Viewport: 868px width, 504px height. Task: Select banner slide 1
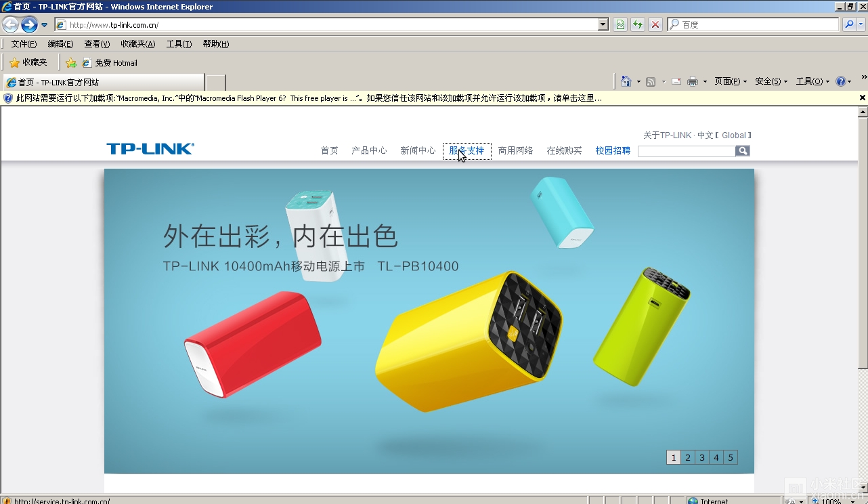tap(673, 457)
